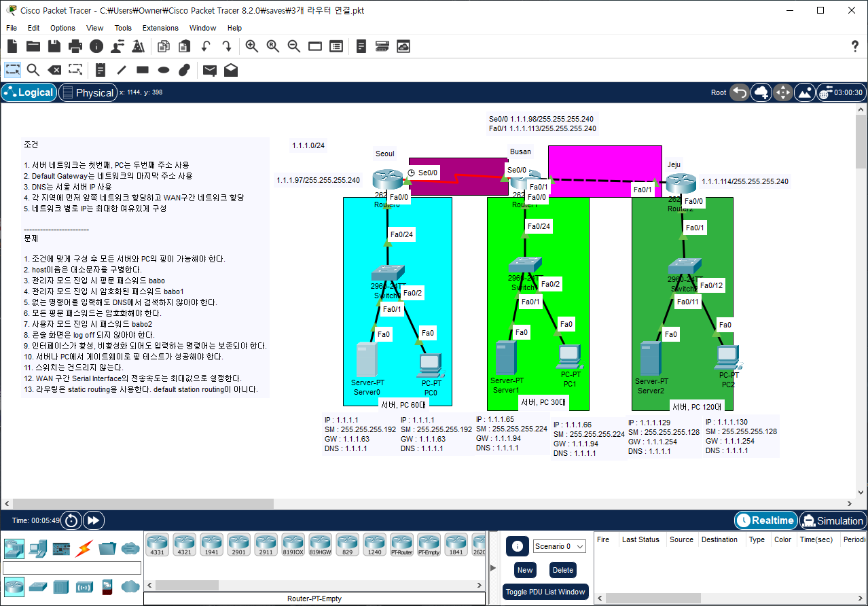Open a file with folder icon
Screen dimensions: 868x606
tap(33, 46)
